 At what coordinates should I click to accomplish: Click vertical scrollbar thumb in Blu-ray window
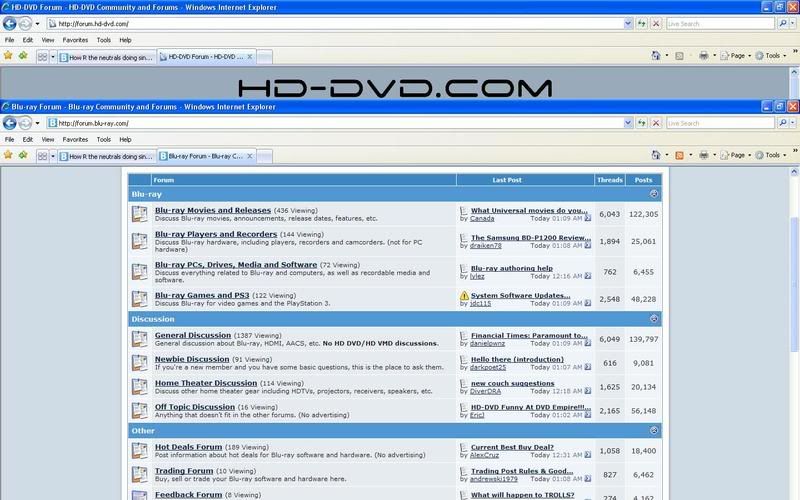point(794,284)
